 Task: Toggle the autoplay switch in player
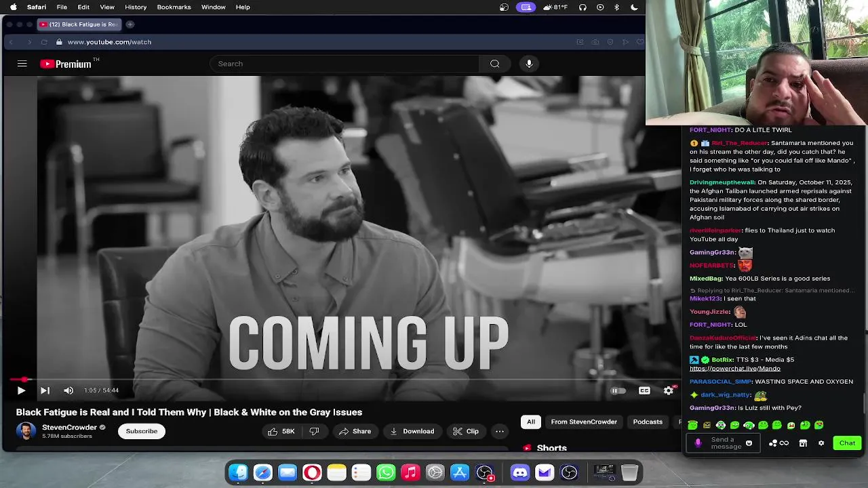[x=618, y=390]
